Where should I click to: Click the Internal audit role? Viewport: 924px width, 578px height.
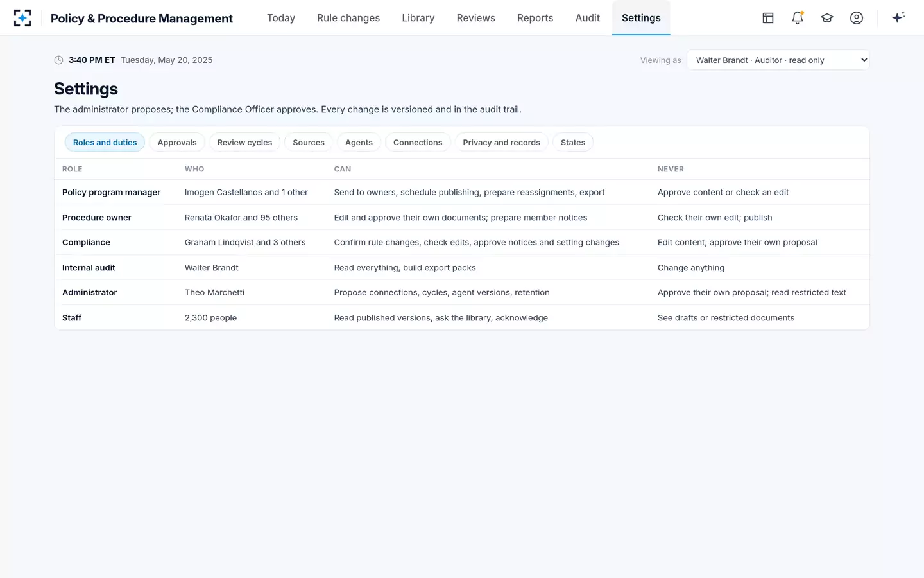pyautogui.click(x=89, y=267)
